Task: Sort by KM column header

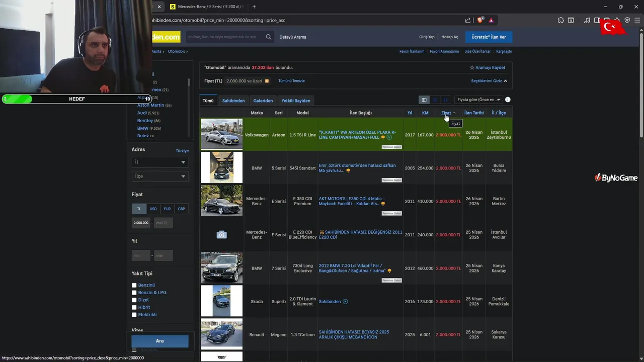Action: (425, 113)
